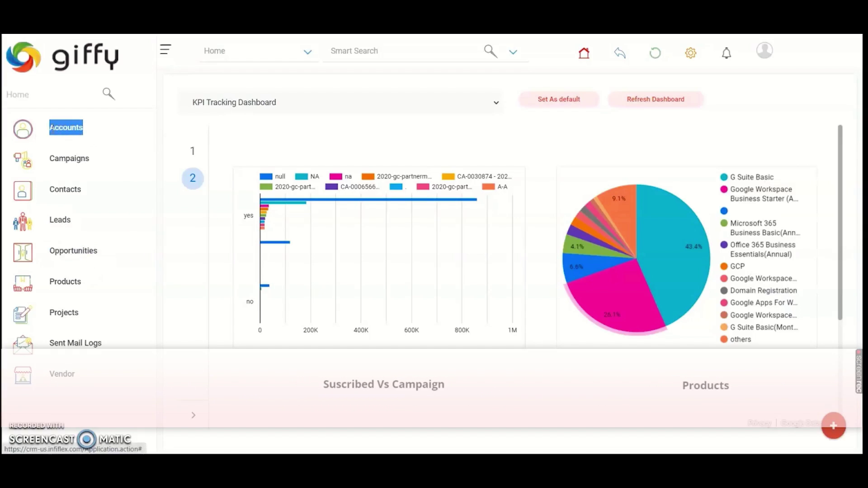
Task: Click the pie chart legend others segment
Action: pyautogui.click(x=741, y=339)
